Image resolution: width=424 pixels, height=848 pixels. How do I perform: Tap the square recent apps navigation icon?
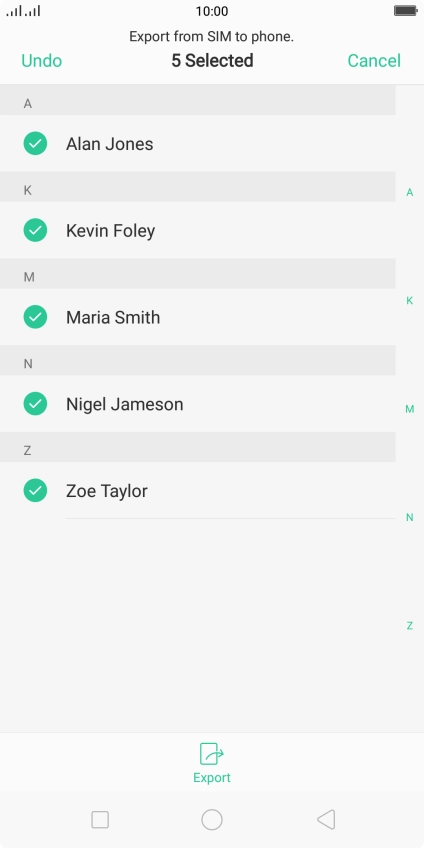coord(100,819)
